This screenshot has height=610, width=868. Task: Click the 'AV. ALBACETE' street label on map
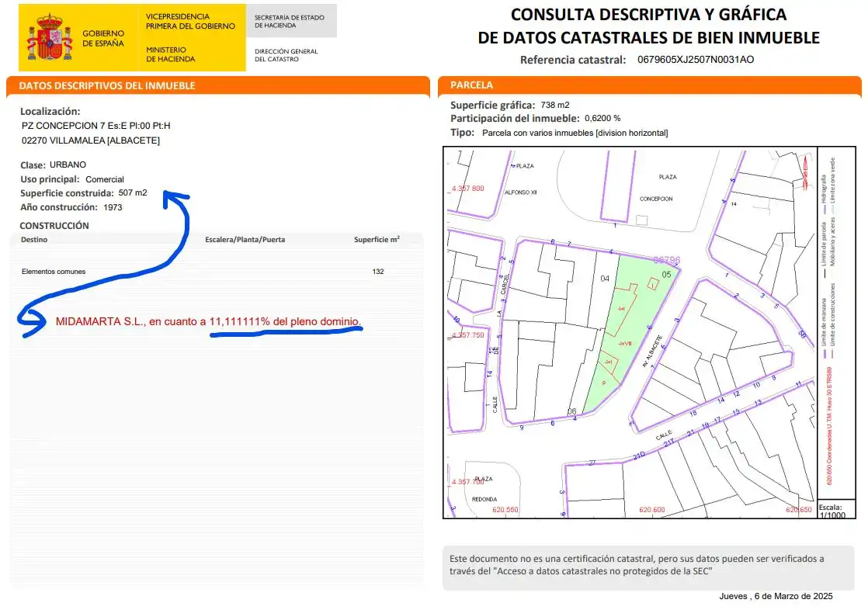(x=653, y=351)
